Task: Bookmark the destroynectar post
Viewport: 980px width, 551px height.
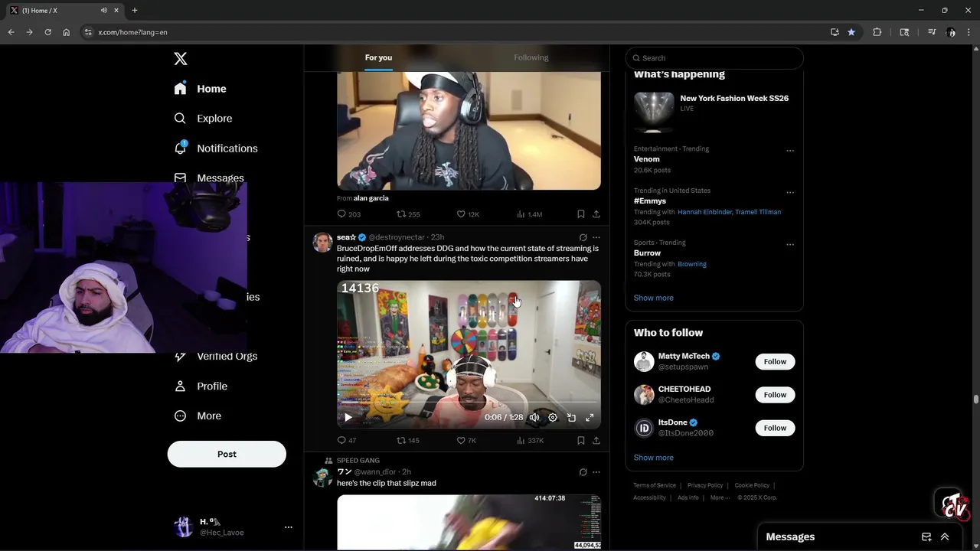Action: pyautogui.click(x=581, y=440)
